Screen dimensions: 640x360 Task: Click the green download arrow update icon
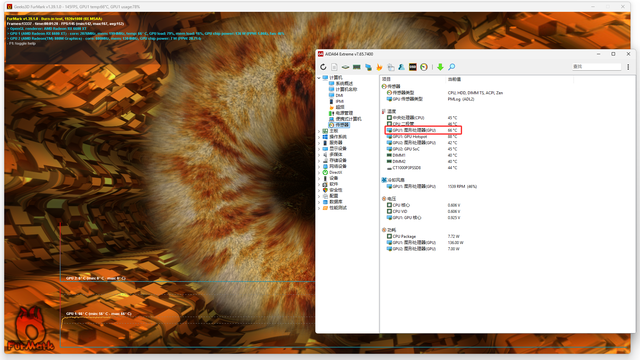tap(440, 67)
